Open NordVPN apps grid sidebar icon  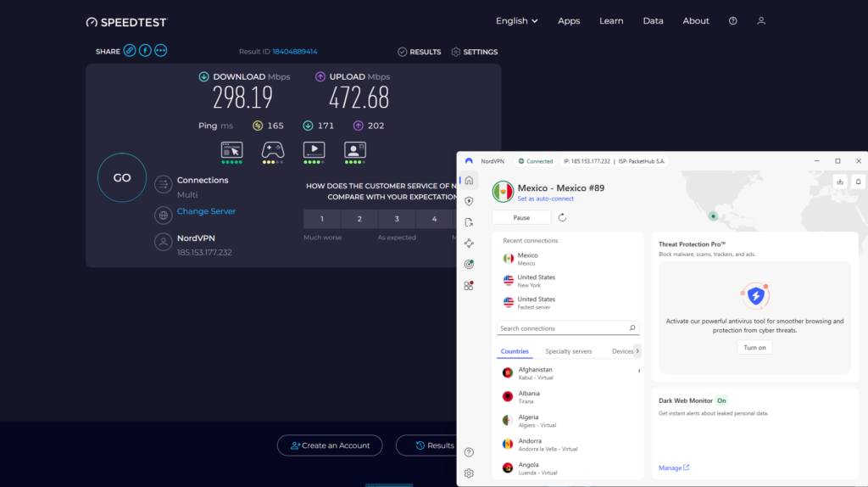[469, 285]
